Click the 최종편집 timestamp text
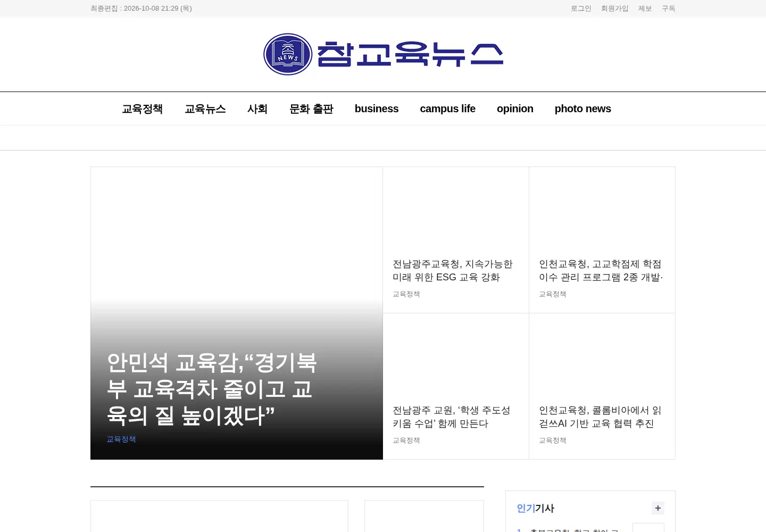Viewport: 766px width, 532px height. click(141, 9)
